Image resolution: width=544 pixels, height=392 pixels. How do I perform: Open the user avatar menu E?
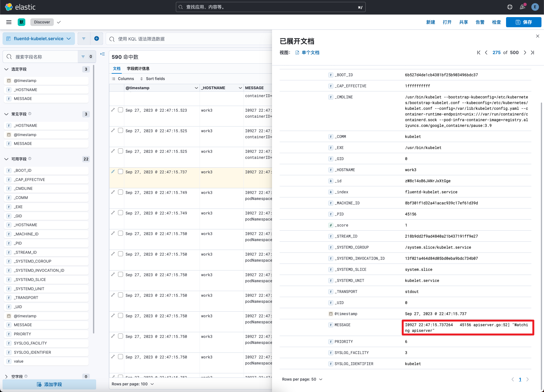tap(535, 7)
